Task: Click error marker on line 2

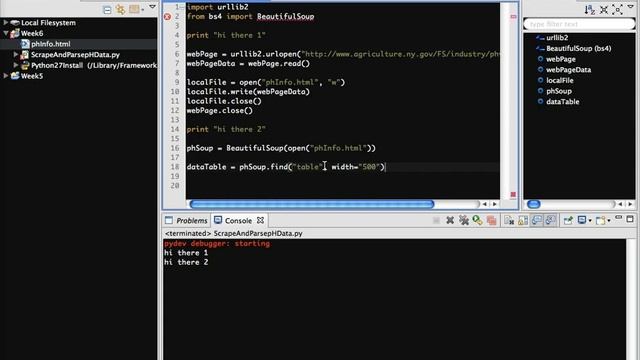Action: (x=167, y=17)
